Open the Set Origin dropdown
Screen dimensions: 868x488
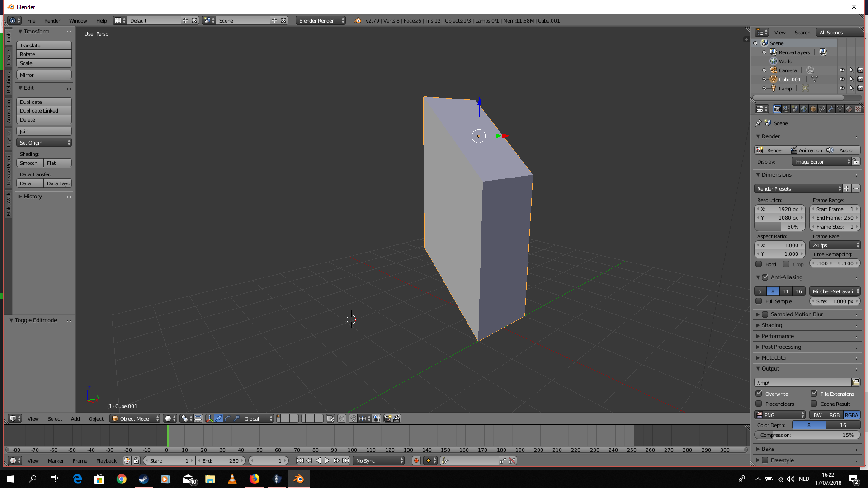pyautogui.click(x=44, y=142)
